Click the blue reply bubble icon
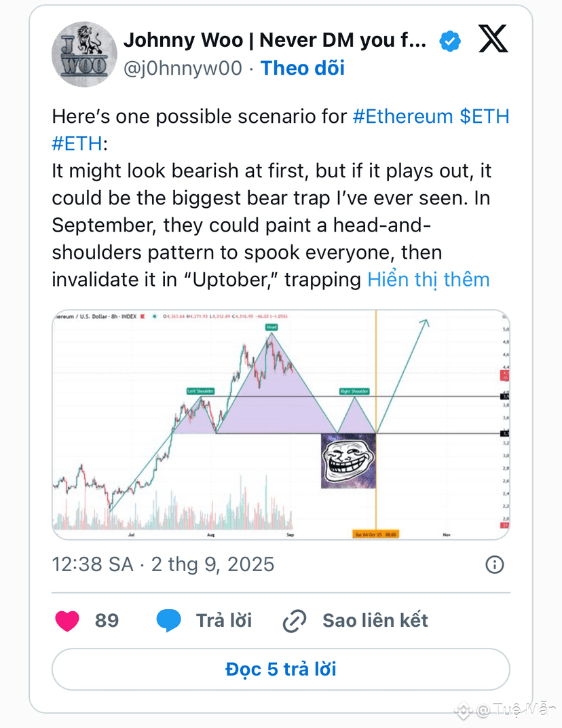Image resolution: width=562 pixels, height=728 pixels. [x=168, y=620]
